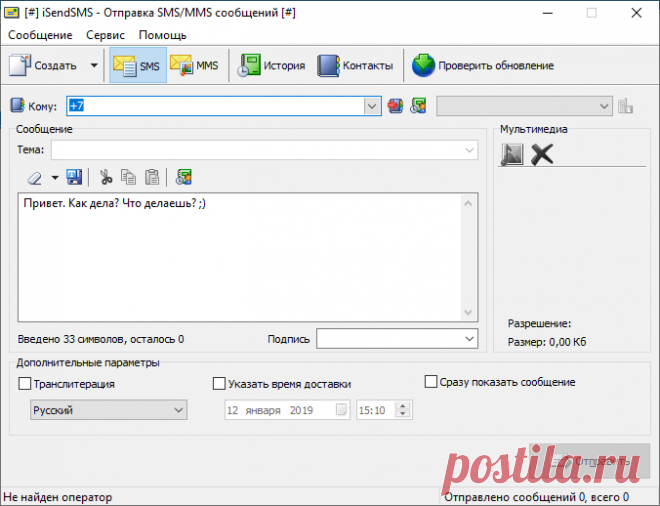Click the remove multimedia X icon

point(542,154)
